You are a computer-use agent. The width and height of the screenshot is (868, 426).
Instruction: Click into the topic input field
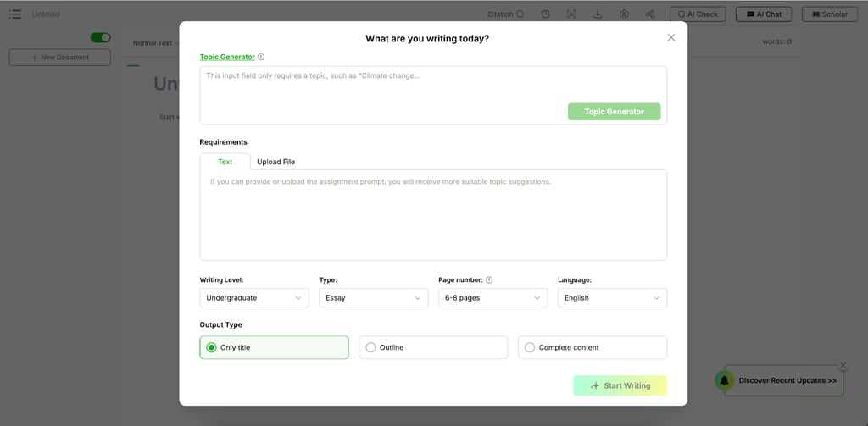[433, 95]
